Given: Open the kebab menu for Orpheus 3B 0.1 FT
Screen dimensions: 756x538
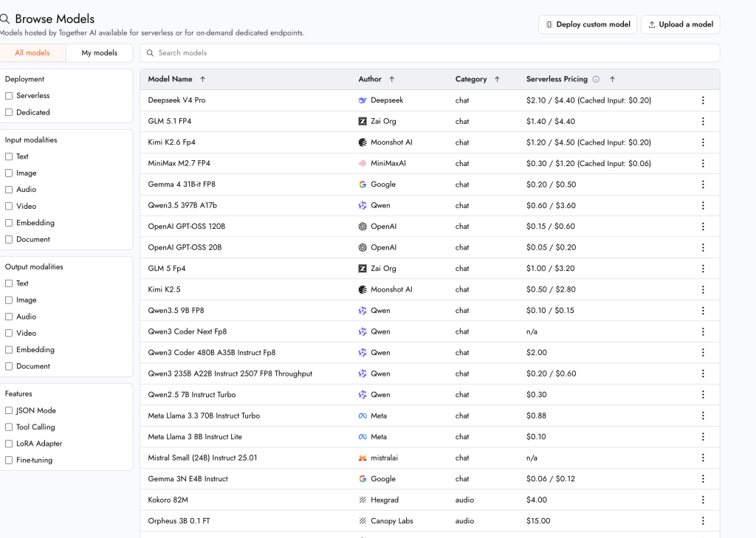Looking at the screenshot, I should point(703,521).
